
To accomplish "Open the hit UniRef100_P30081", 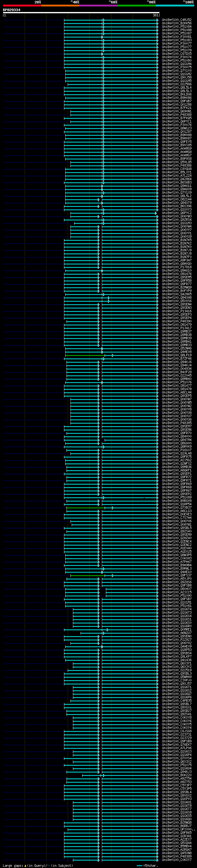I will (x=177, y=37).
